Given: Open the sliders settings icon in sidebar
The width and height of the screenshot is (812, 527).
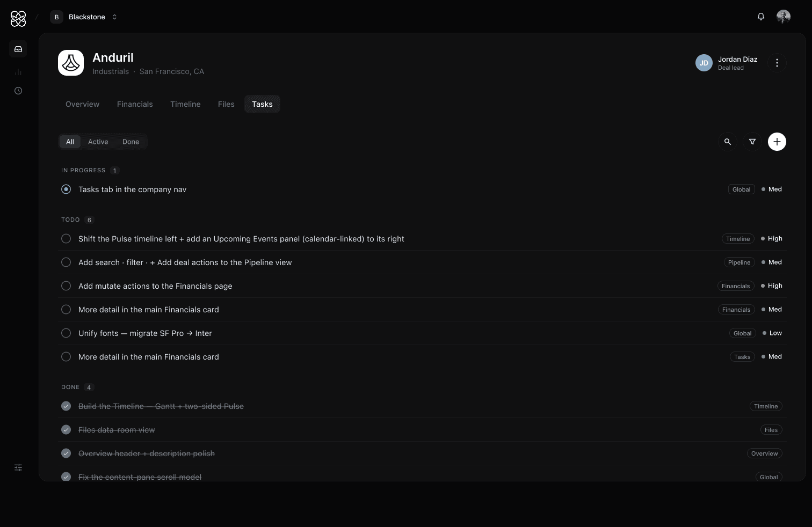Looking at the screenshot, I should point(18,467).
